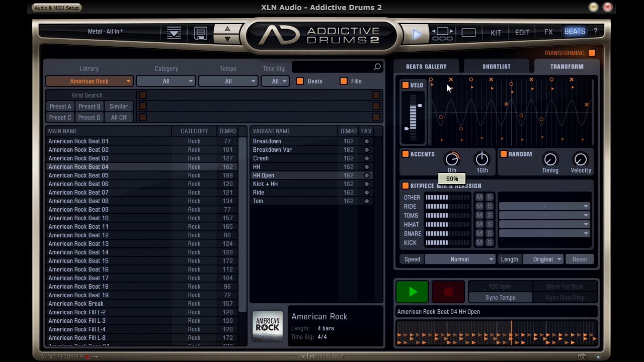Click the Preset A button
The height and width of the screenshot is (362, 644).
pos(60,107)
